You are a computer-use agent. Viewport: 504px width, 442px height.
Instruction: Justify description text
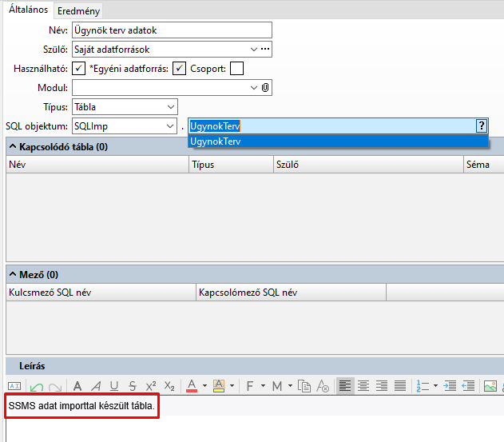(400, 386)
